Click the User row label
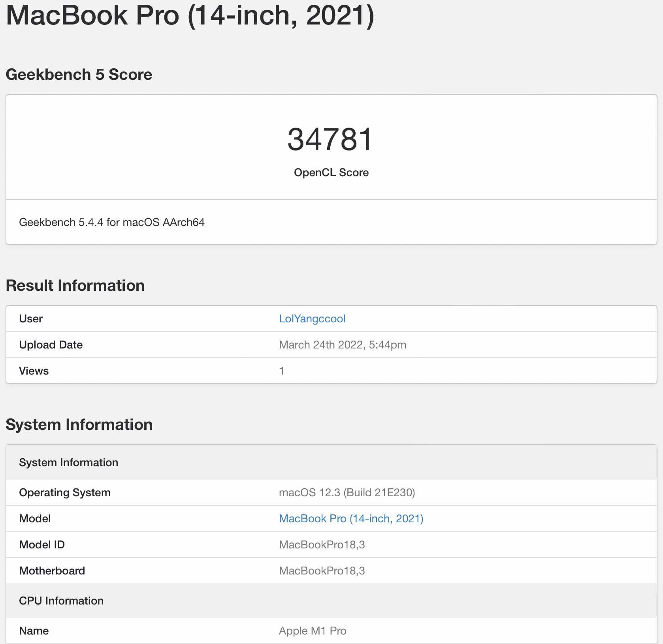The width and height of the screenshot is (663, 644). point(31,319)
